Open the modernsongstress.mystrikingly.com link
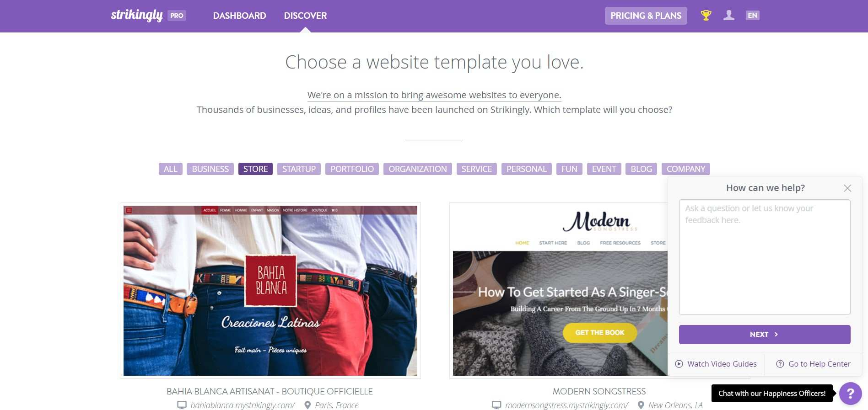The height and width of the screenshot is (410, 868). [x=566, y=405]
